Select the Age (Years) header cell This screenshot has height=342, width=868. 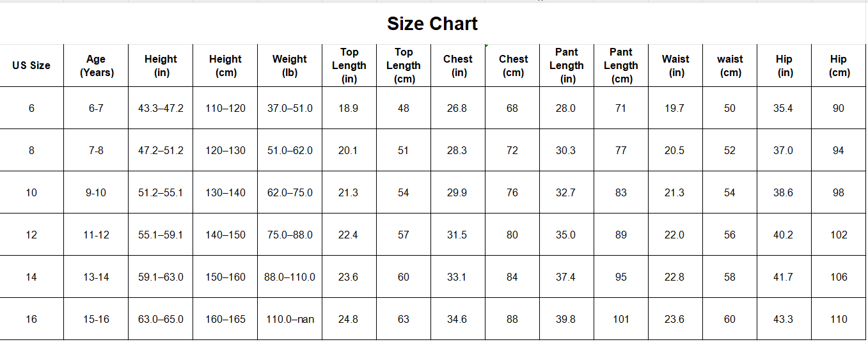(96, 65)
